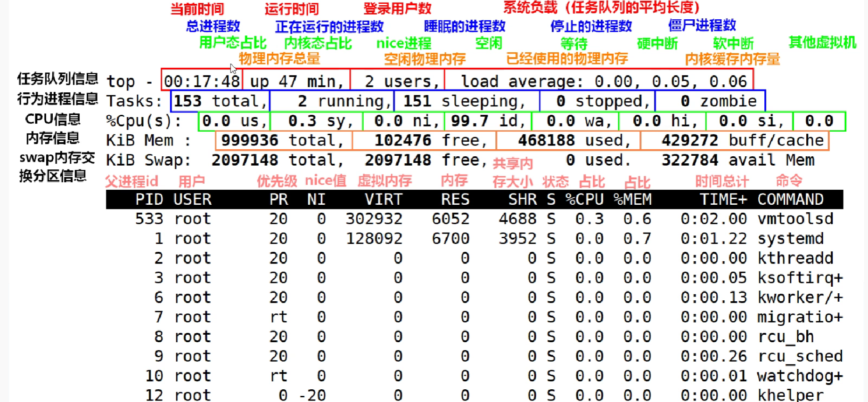The image size is (868, 402).
Task: Click the load average values
Action: click(x=671, y=81)
